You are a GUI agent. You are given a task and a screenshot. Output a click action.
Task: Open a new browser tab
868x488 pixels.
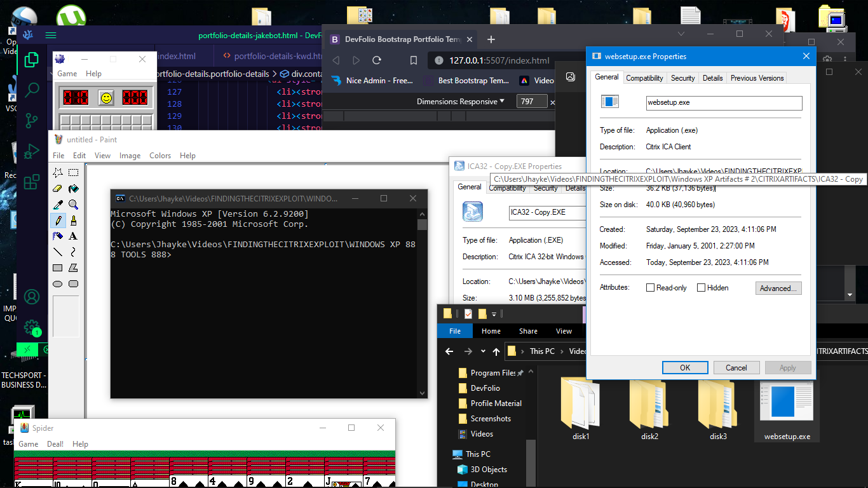click(x=491, y=39)
